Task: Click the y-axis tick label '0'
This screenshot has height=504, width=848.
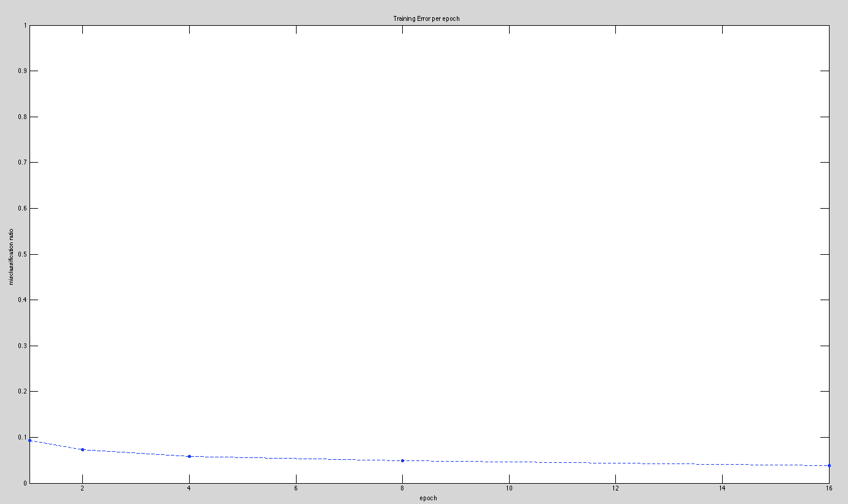Action: click(25, 483)
